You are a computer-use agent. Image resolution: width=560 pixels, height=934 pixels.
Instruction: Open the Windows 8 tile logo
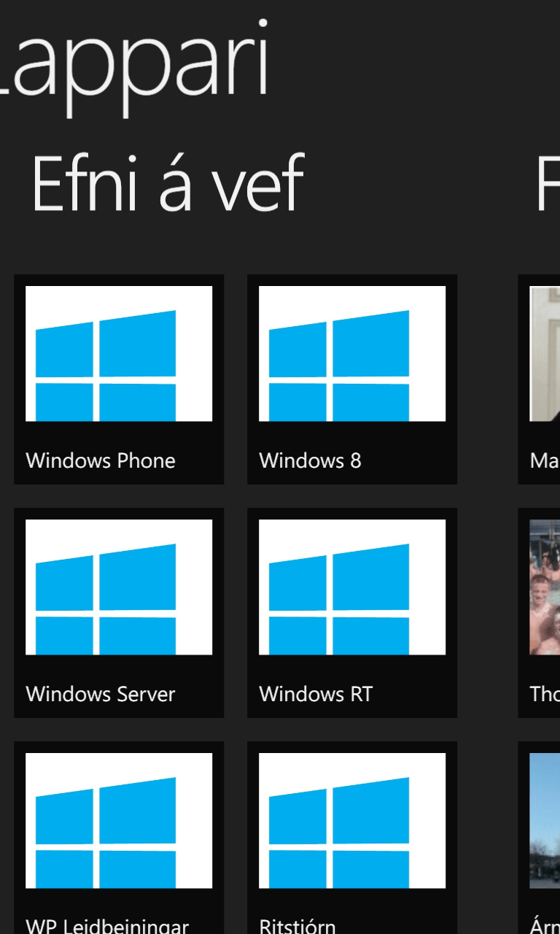point(352,354)
